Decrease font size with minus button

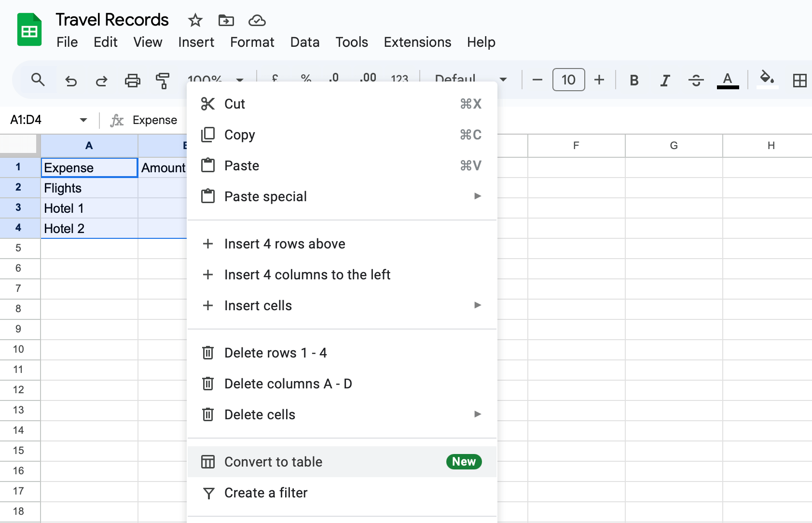[x=537, y=80]
